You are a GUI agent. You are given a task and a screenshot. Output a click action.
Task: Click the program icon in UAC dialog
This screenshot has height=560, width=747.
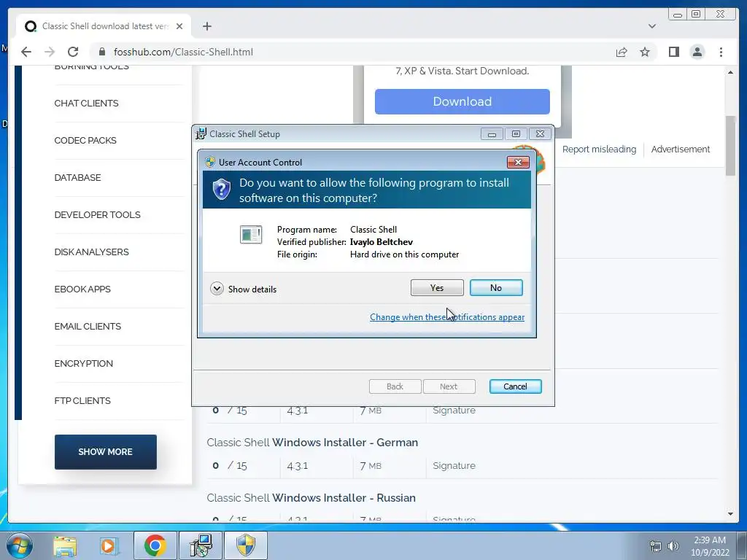pyautogui.click(x=251, y=234)
